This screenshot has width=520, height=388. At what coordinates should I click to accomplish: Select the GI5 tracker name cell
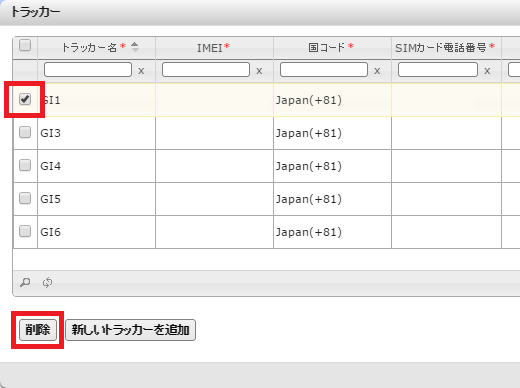pyautogui.click(x=97, y=199)
